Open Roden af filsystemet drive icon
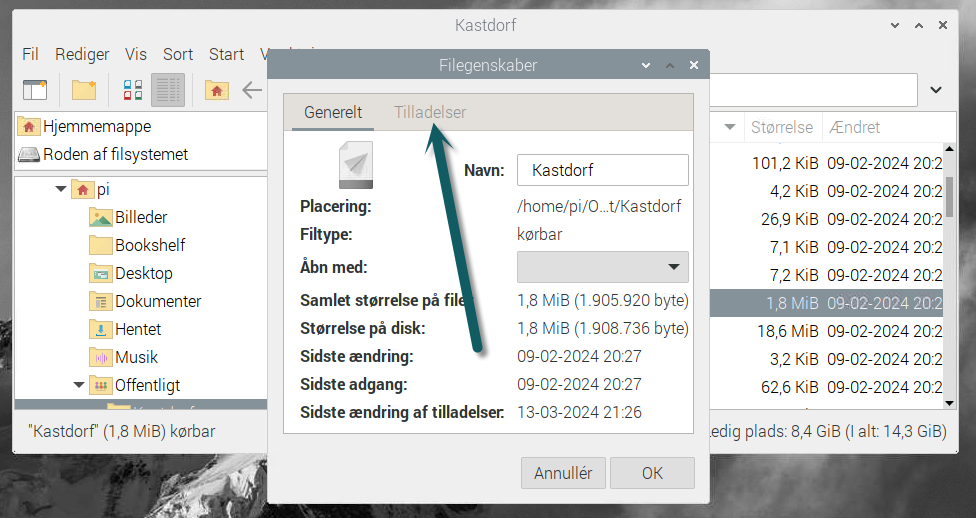Image resolution: width=976 pixels, height=518 pixels. coord(28,155)
